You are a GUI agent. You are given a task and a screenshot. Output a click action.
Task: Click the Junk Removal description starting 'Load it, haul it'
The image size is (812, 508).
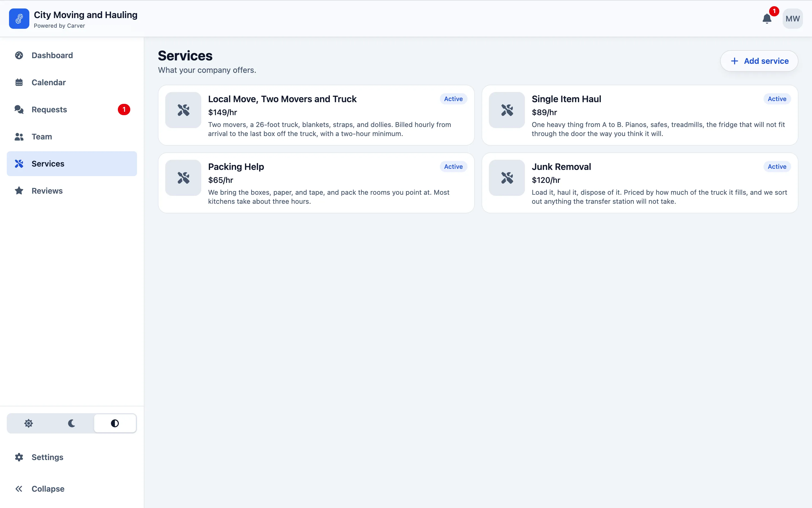click(x=659, y=197)
